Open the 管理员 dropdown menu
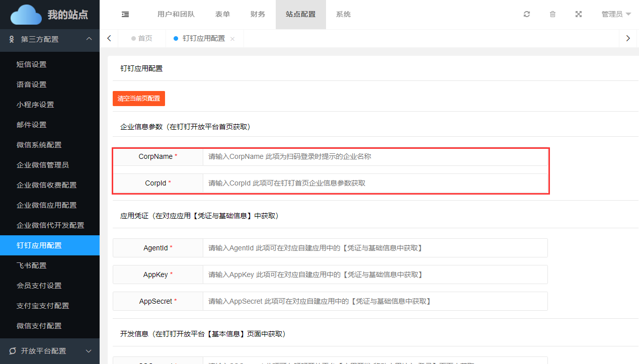 [x=616, y=15]
